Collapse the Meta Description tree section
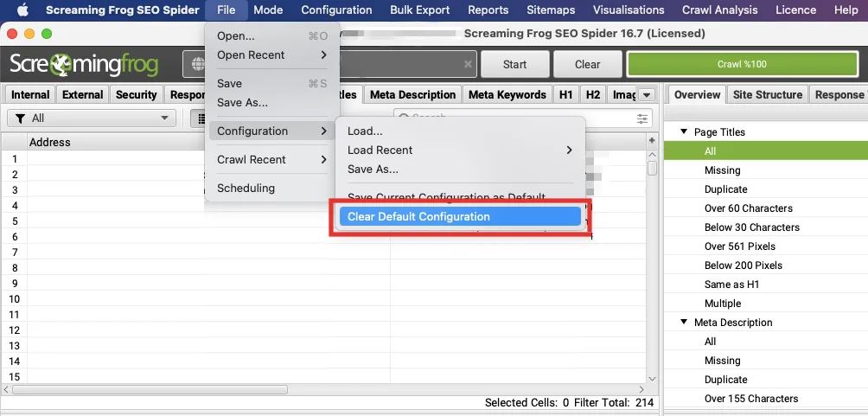 (684, 323)
